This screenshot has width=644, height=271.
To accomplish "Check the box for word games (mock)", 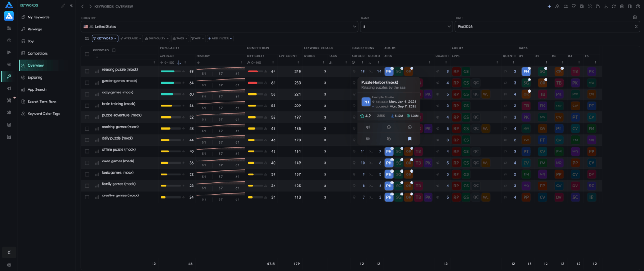I will coord(87,163).
